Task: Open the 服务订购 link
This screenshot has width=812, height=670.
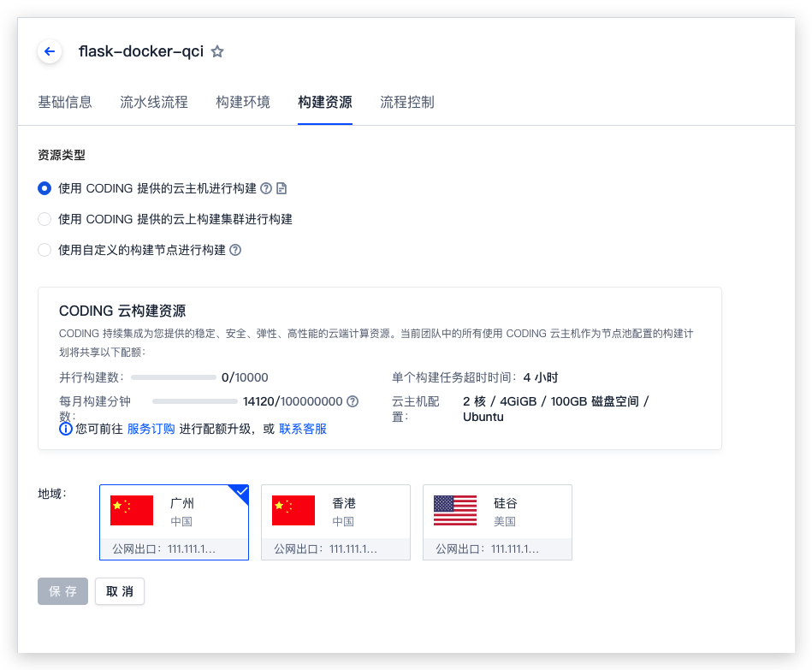Action: click(x=151, y=429)
